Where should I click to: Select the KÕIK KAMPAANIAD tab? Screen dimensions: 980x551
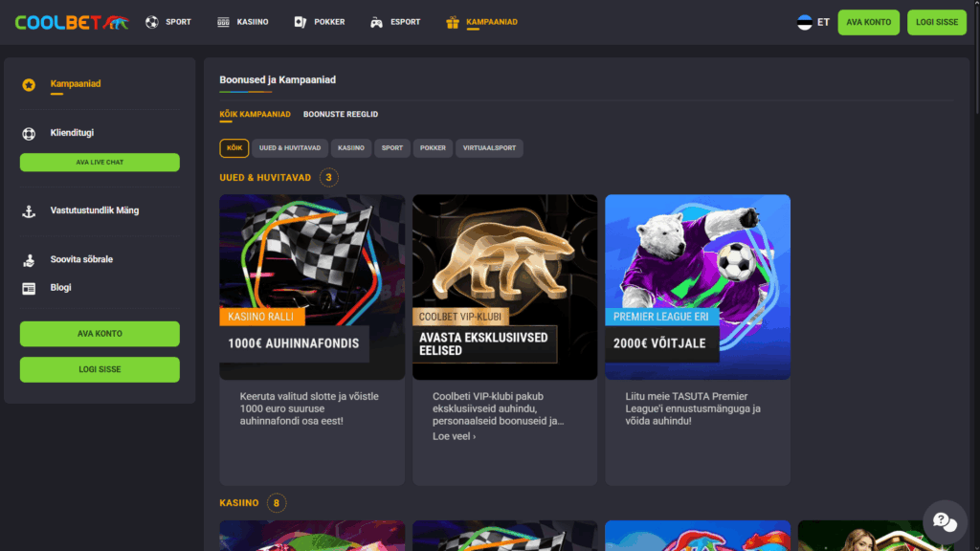pyautogui.click(x=255, y=114)
